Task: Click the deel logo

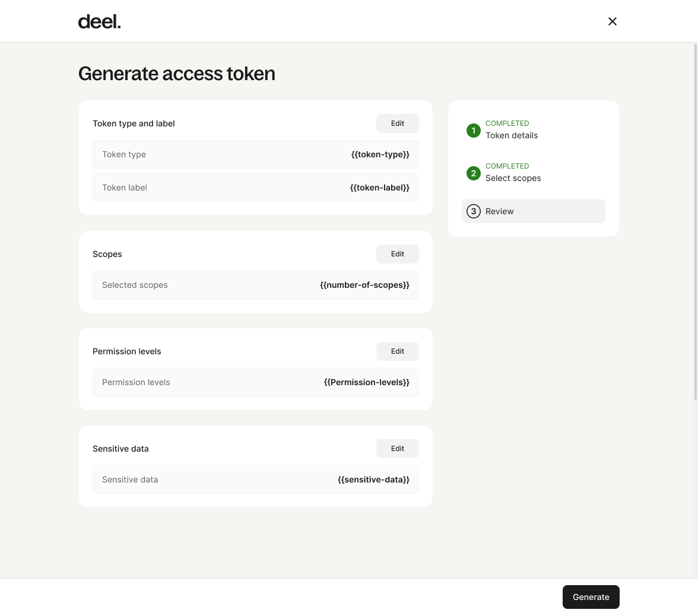Action: pyautogui.click(x=99, y=21)
